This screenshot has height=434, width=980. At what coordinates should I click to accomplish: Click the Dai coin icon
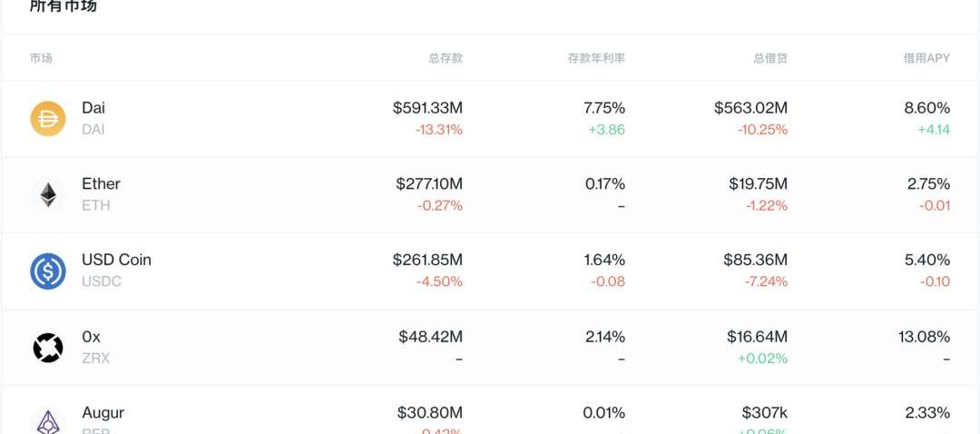click(x=48, y=119)
